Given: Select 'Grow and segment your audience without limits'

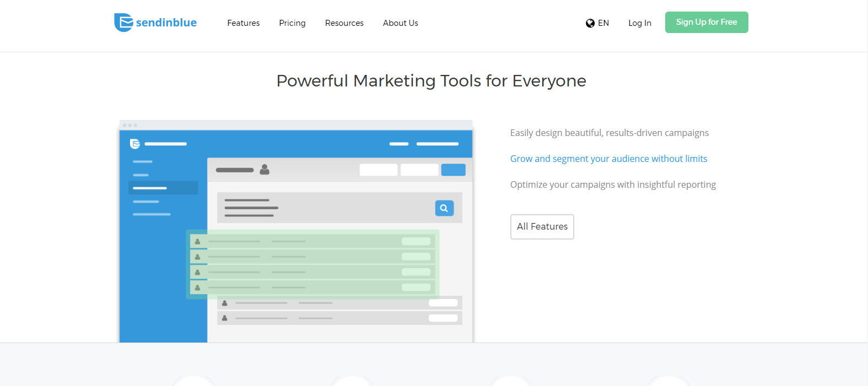Looking at the screenshot, I should point(608,159).
